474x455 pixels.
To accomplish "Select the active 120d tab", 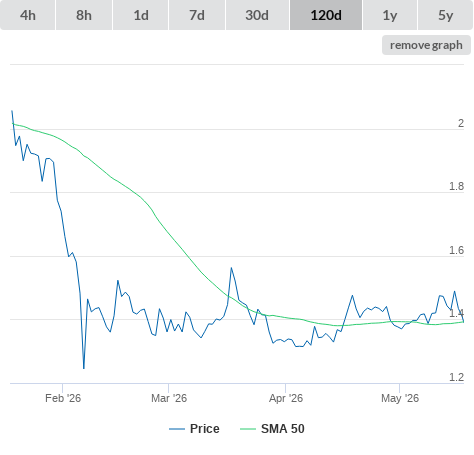I will [326, 15].
